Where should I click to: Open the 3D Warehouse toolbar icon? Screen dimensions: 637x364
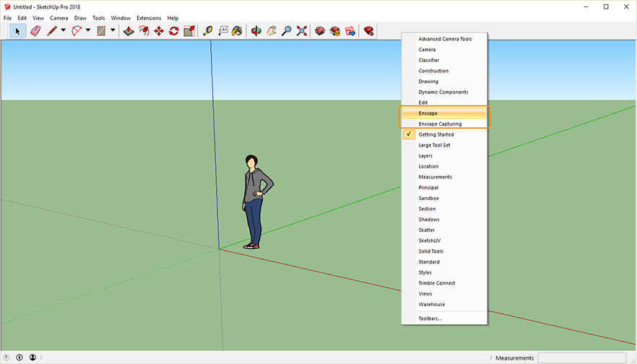(x=321, y=30)
